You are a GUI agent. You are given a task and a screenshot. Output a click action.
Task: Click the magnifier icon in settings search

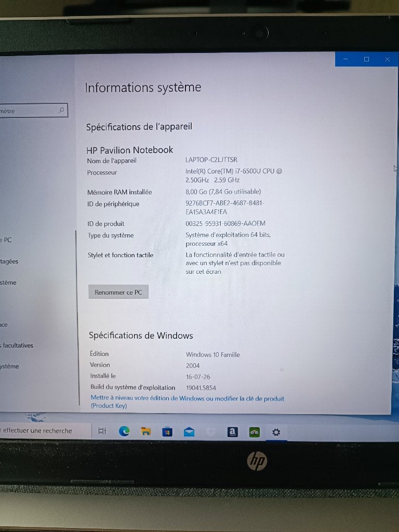coord(61,110)
